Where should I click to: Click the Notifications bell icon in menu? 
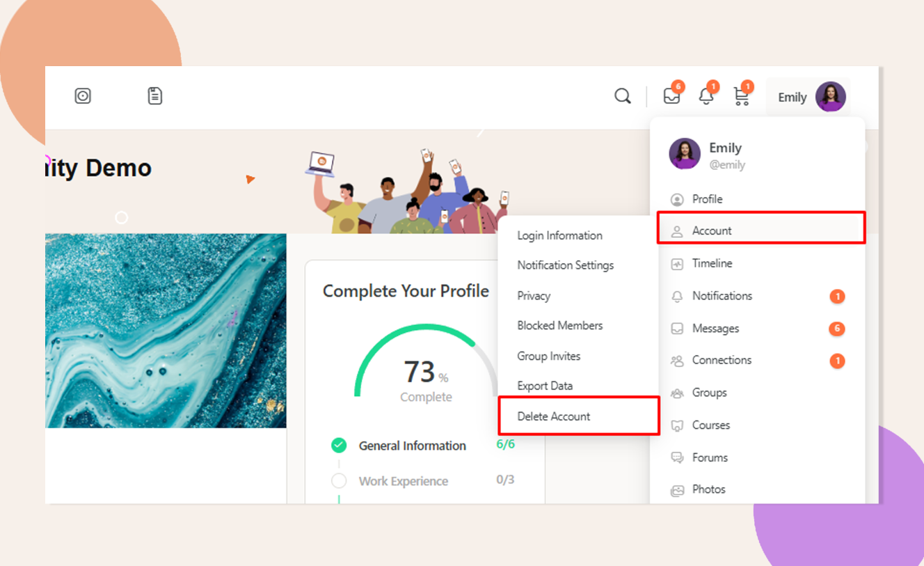pyautogui.click(x=677, y=297)
